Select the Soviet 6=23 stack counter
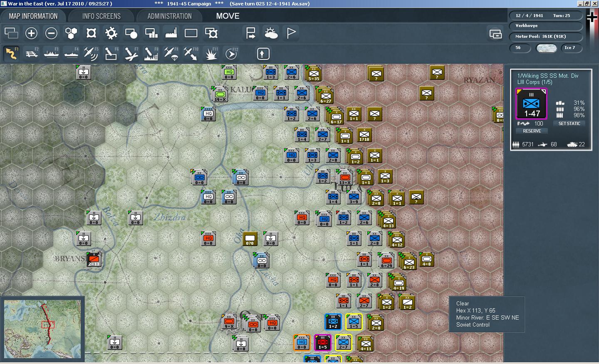 (408, 261)
